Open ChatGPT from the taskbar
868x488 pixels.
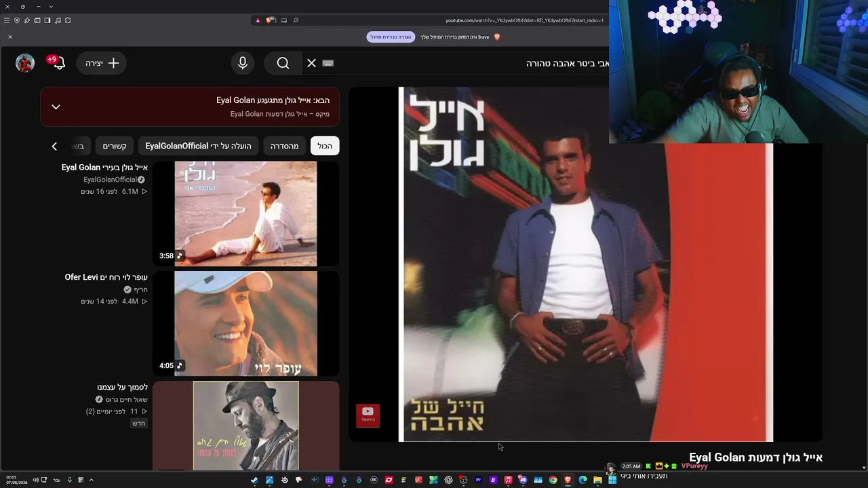coord(448,480)
